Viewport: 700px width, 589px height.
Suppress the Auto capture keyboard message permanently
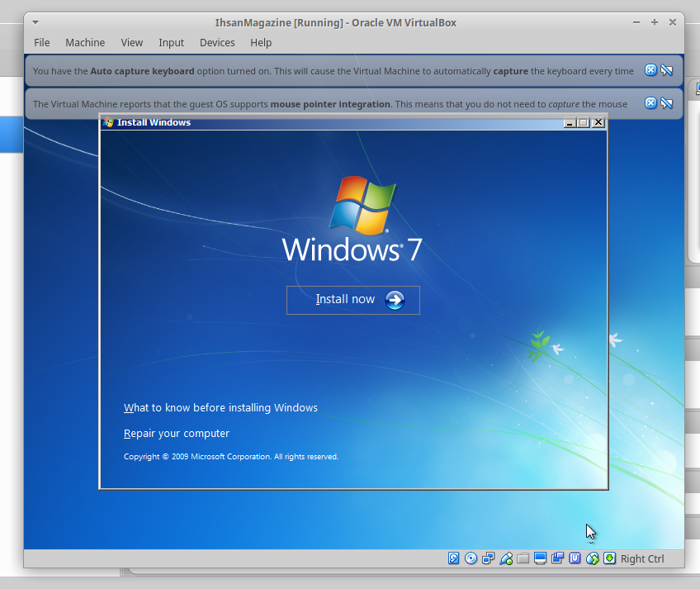coord(666,70)
